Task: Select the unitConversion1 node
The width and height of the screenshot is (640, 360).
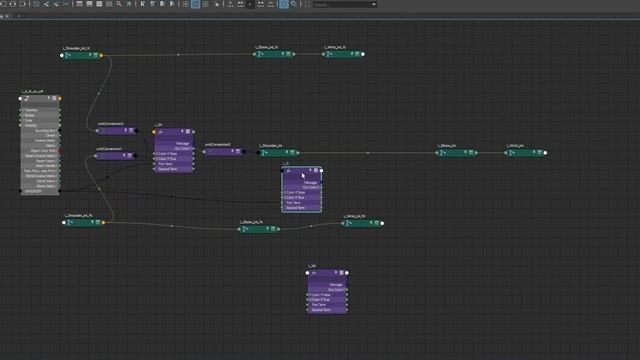Action: [116, 156]
